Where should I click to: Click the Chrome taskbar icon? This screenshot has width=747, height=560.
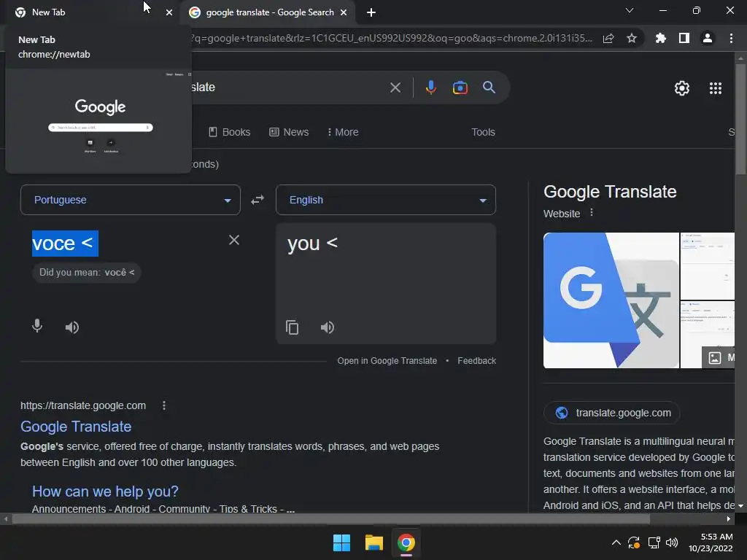[x=406, y=542]
